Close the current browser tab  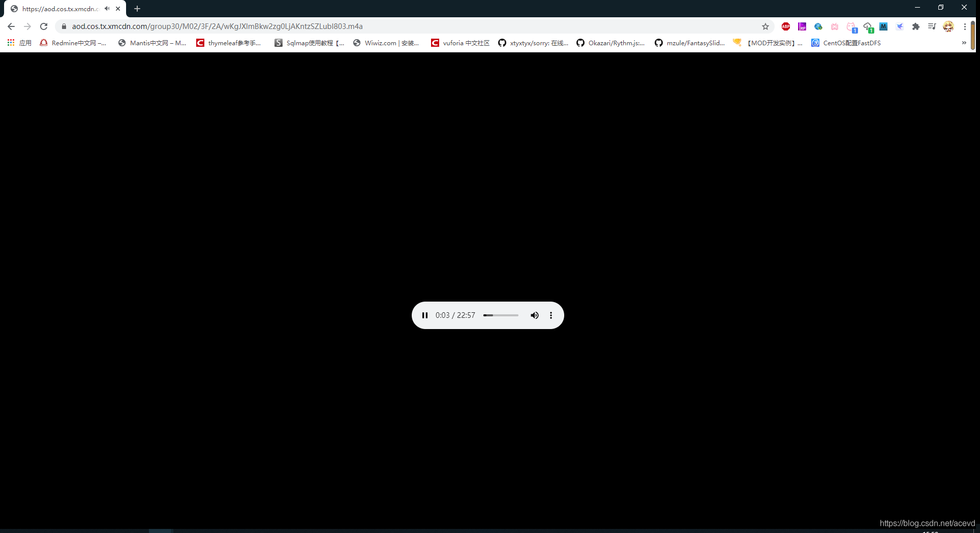pos(118,9)
